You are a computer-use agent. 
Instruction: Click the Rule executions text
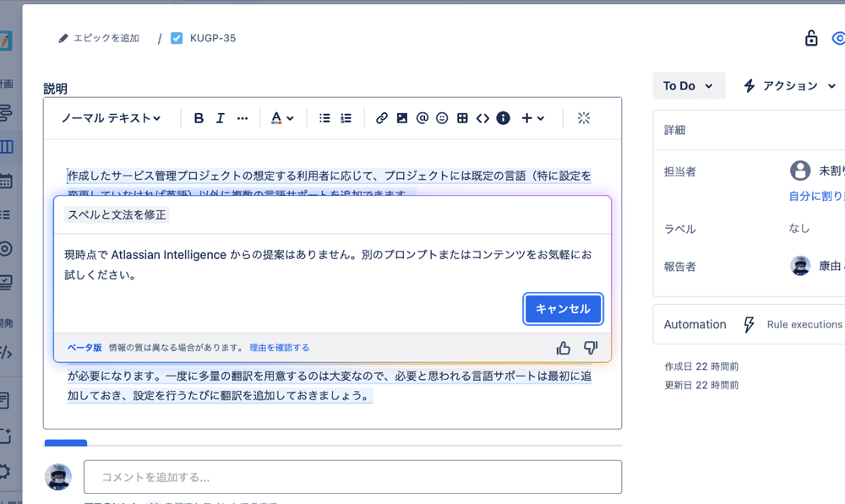coord(804,324)
